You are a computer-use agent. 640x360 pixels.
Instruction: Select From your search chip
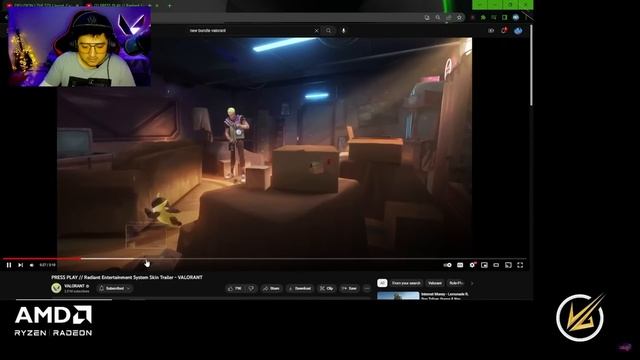[406, 283]
